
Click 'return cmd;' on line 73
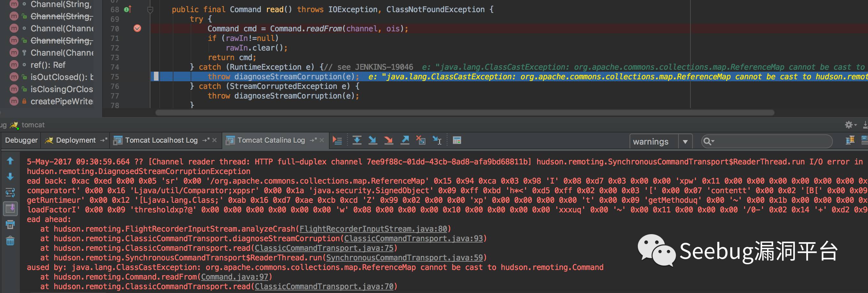232,57
